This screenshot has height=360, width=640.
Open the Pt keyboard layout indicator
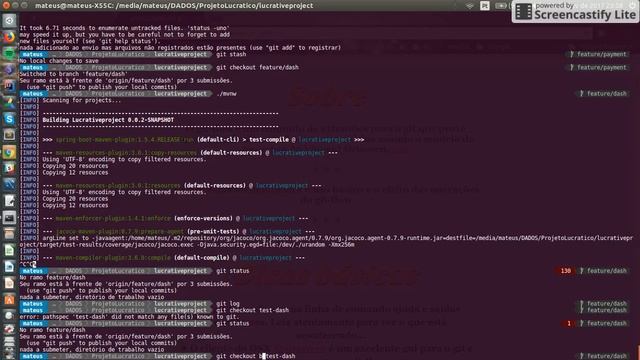pos(485,6)
